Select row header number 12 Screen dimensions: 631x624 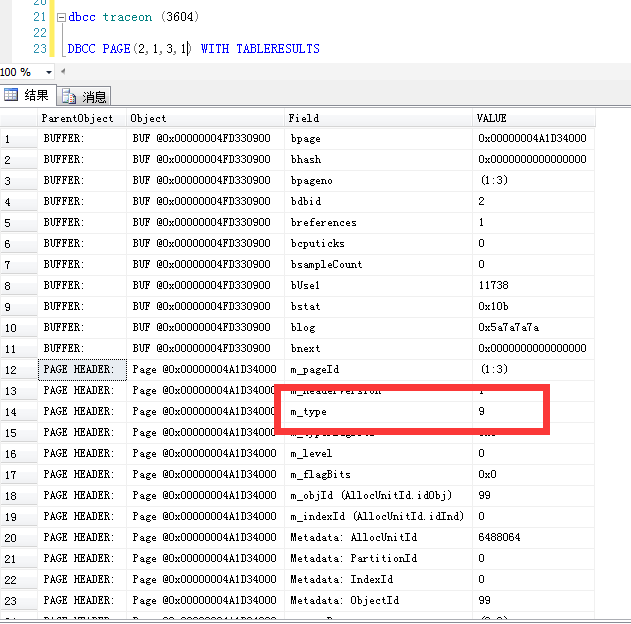click(x=19, y=370)
